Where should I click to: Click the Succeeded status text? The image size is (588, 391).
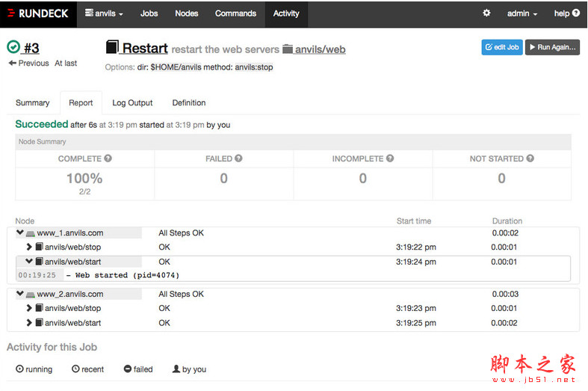[x=42, y=124]
